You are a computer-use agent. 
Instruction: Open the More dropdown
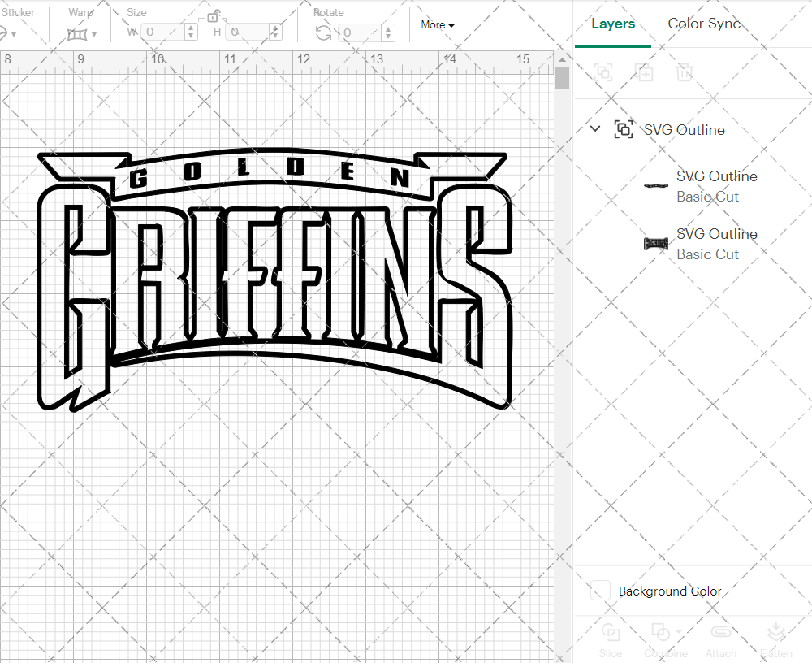click(437, 24)
